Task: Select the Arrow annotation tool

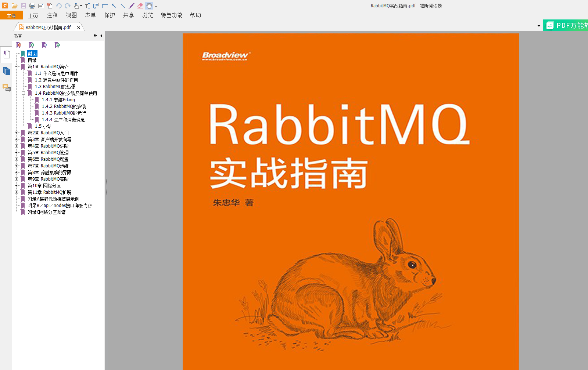Action: tap(114, 6)
